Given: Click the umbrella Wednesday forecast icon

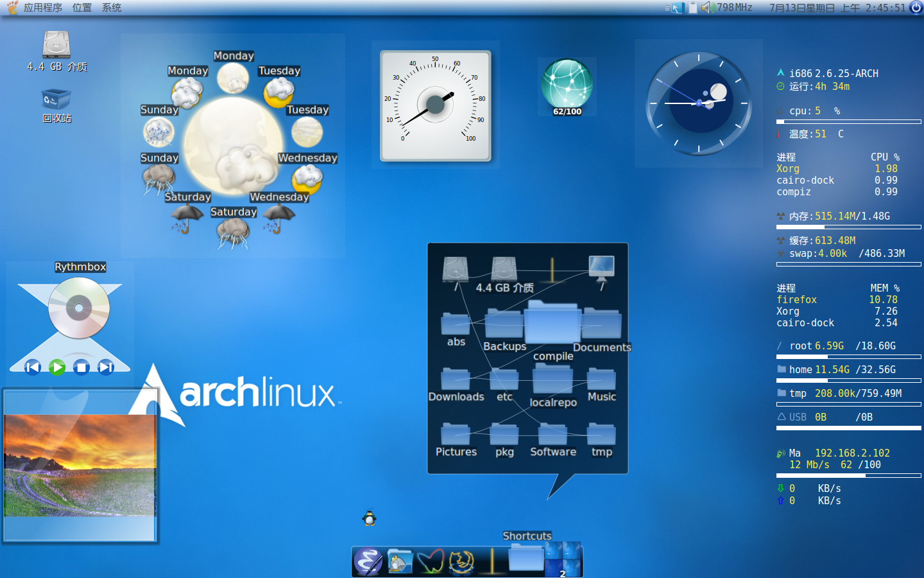Looking at the screenshot, I should [278, 219].
